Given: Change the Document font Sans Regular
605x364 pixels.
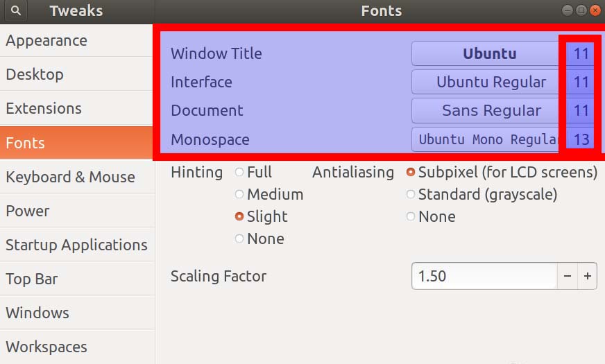Looking at the screenshot, I should click(488, 110).
